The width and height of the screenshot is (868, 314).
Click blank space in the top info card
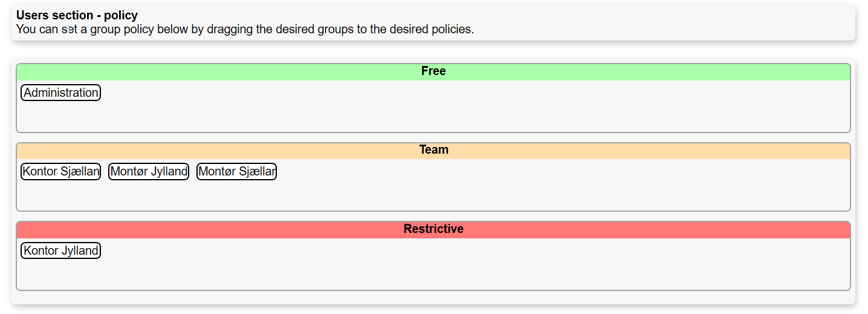click(665, 23)
